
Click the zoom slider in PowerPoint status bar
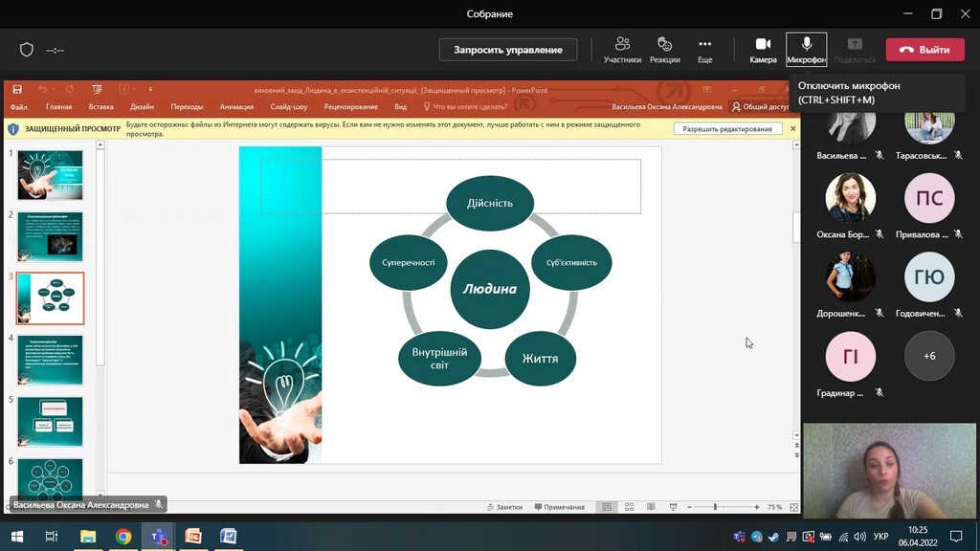715,507
